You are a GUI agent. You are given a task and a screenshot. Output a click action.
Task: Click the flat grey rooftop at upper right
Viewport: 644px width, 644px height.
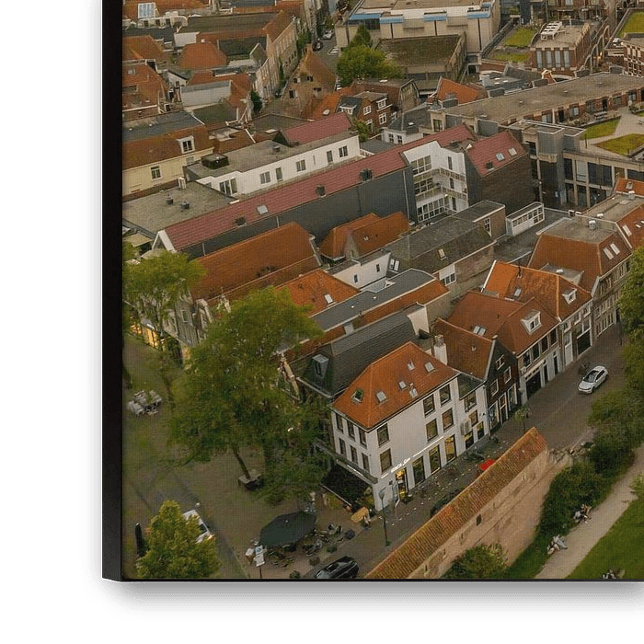coord(543,97)
